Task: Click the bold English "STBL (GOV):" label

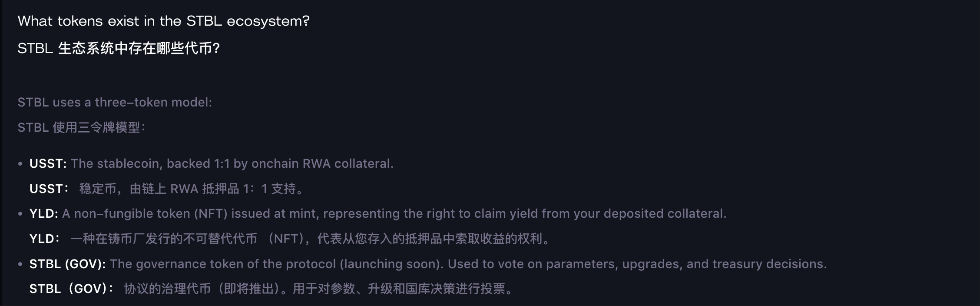Action: pos(67,264)
